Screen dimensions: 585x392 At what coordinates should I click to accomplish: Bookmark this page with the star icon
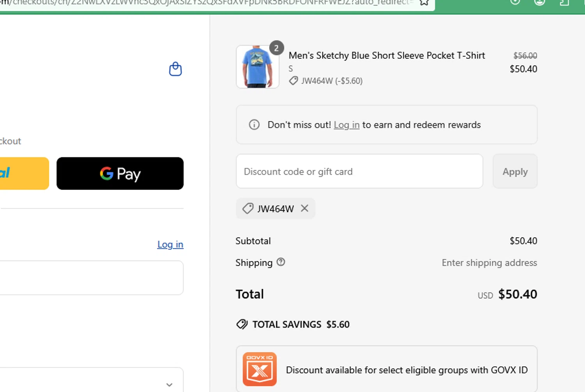tap(424, 2)
